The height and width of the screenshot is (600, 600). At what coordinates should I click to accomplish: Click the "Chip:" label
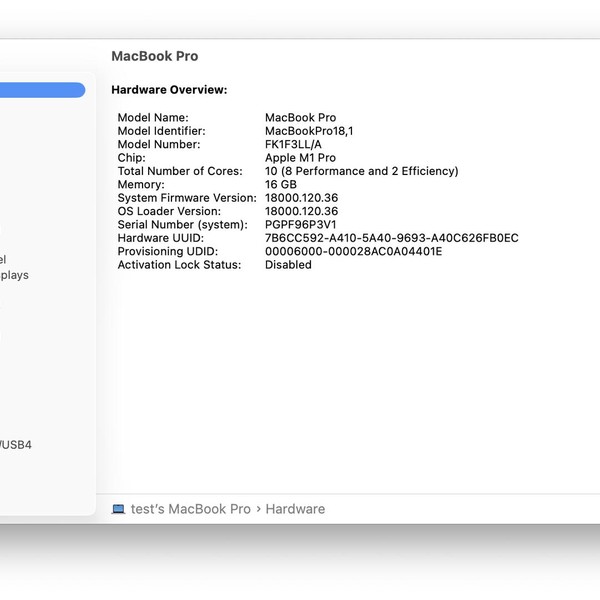[131, 158]
